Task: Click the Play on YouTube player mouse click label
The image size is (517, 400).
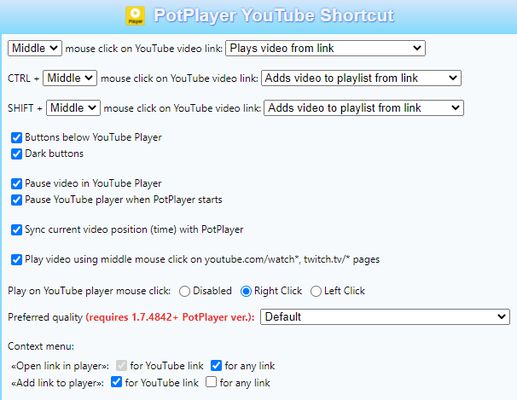Action: click(x=89, y=291)
